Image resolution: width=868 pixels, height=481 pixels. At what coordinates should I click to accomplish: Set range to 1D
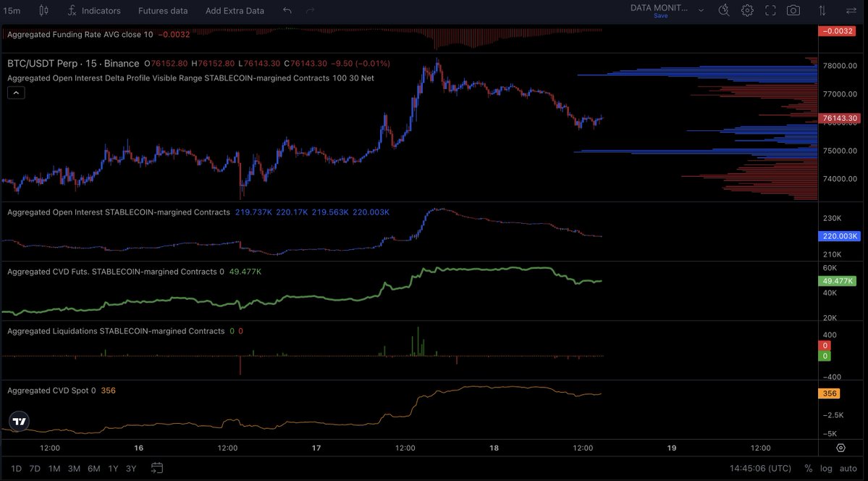(x=17, y=469)
